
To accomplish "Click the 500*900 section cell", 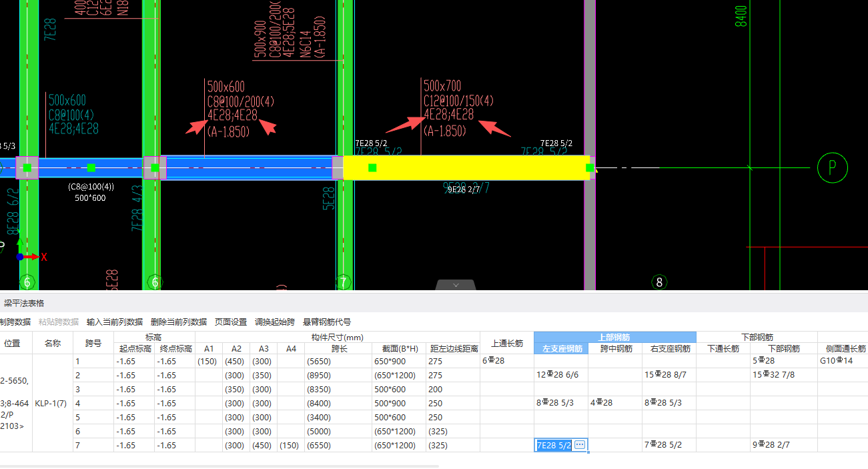I will [x=399, y=403].
